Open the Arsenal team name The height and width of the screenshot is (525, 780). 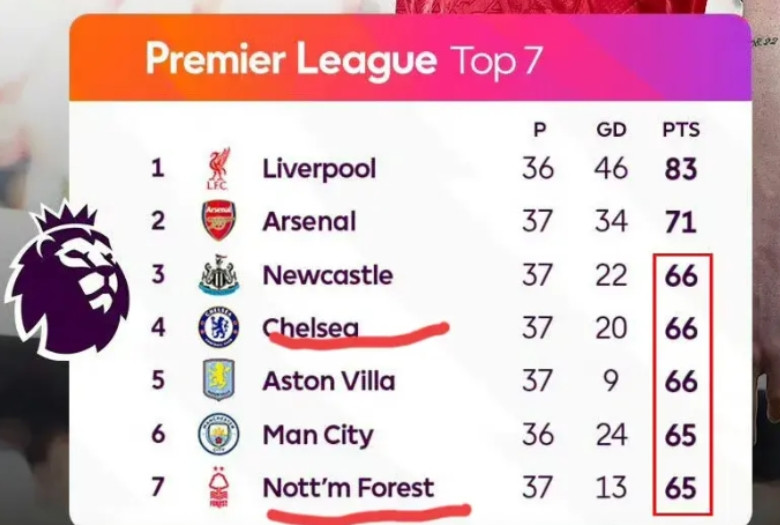(309, 221)
